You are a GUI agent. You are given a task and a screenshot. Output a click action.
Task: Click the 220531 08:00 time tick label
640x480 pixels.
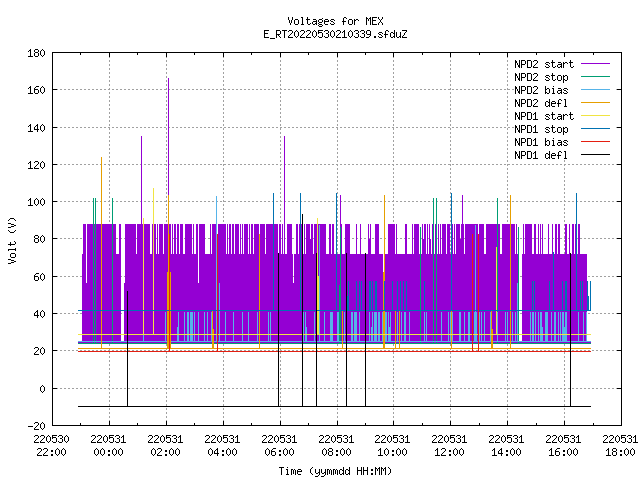click(336, 446)
